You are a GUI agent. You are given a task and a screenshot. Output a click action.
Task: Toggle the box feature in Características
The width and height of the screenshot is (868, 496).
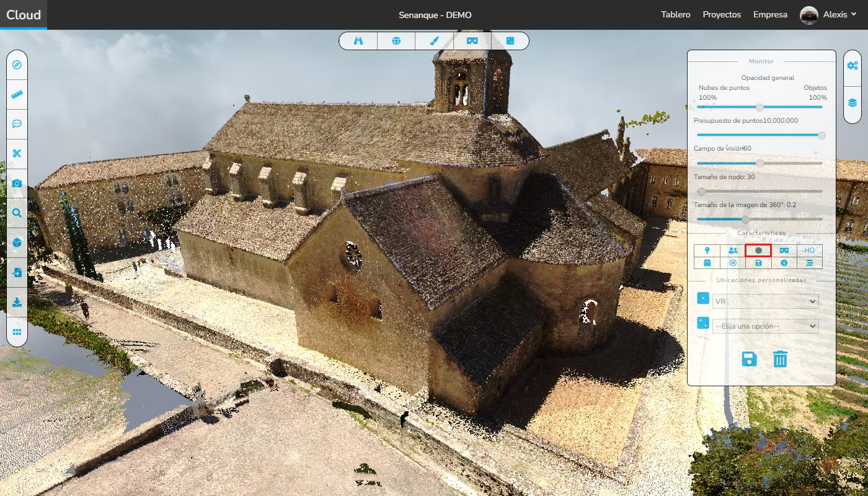(707, 263)
